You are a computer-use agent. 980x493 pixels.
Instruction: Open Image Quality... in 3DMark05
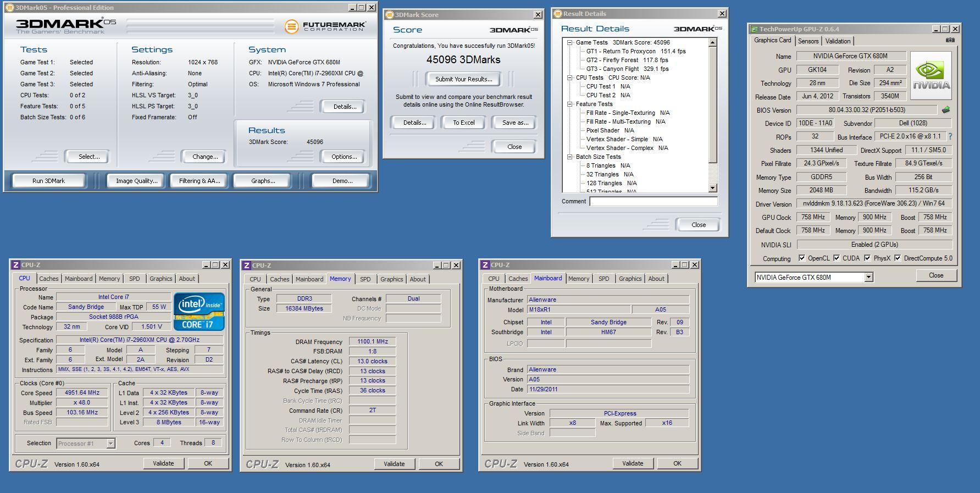point(136,181)
